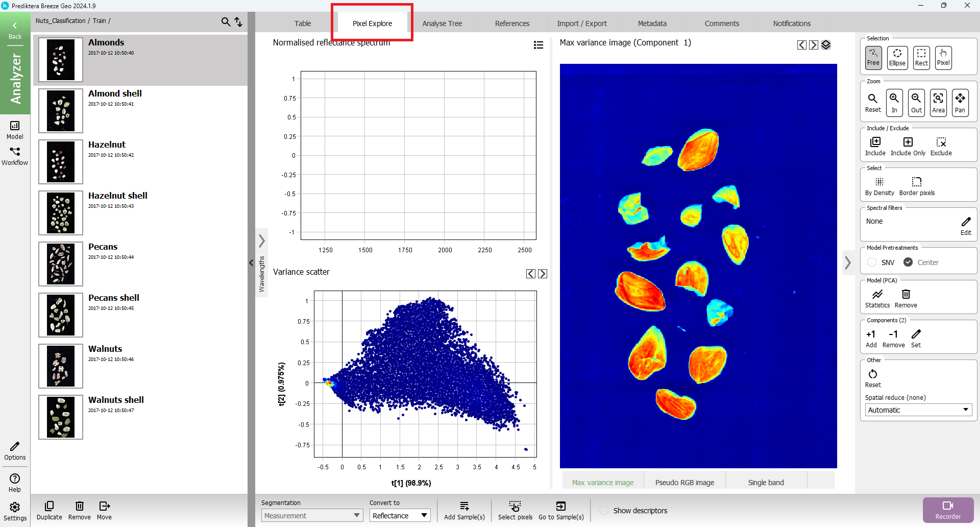Click the Add Sample(s) button
980x527 pixels.
pyautogui.click(x=464, y=510)
